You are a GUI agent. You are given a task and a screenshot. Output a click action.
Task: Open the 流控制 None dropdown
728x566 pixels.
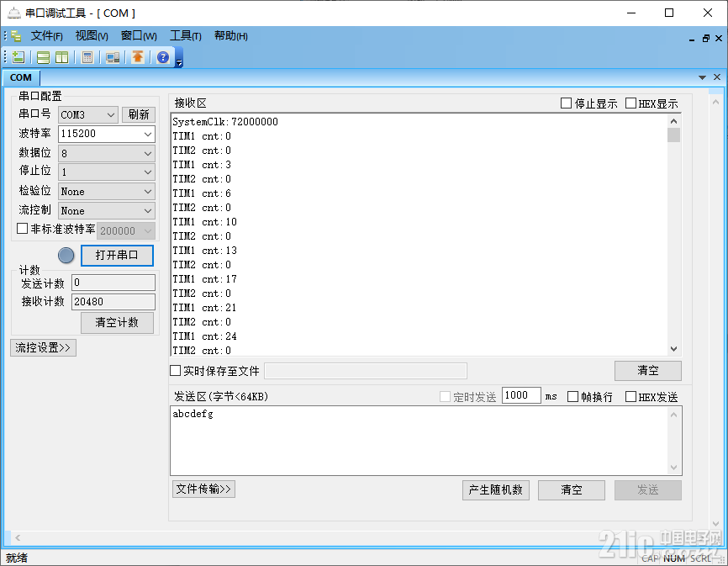click(106, 211)
